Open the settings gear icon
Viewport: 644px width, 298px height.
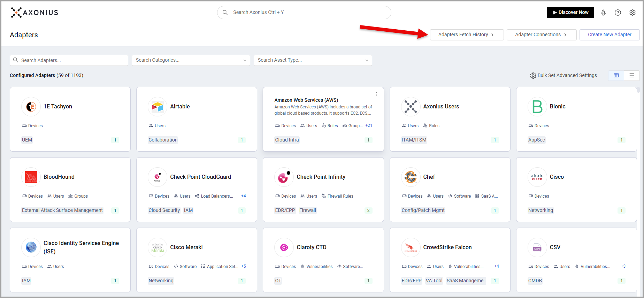tap(632, 13)
